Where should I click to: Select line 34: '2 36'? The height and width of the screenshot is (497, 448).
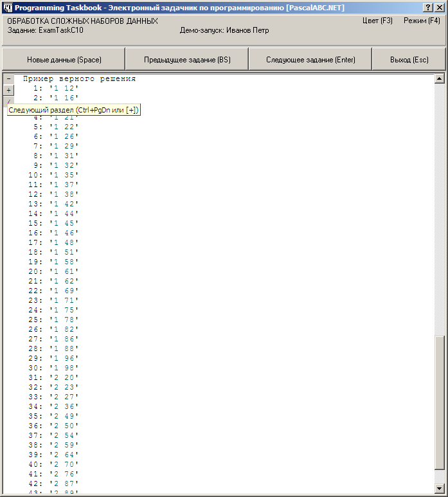coord(53,406)
